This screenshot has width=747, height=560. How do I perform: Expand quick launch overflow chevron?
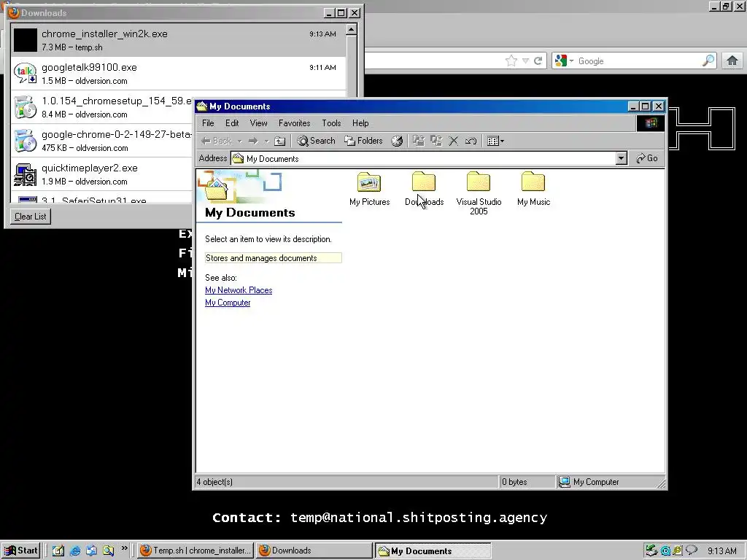tap(124, 548)
